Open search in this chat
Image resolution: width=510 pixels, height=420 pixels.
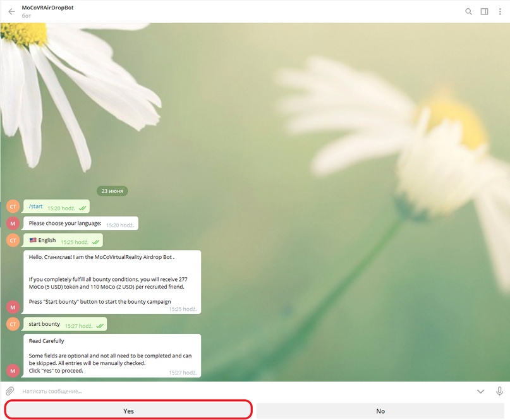(x=468, y=11)
